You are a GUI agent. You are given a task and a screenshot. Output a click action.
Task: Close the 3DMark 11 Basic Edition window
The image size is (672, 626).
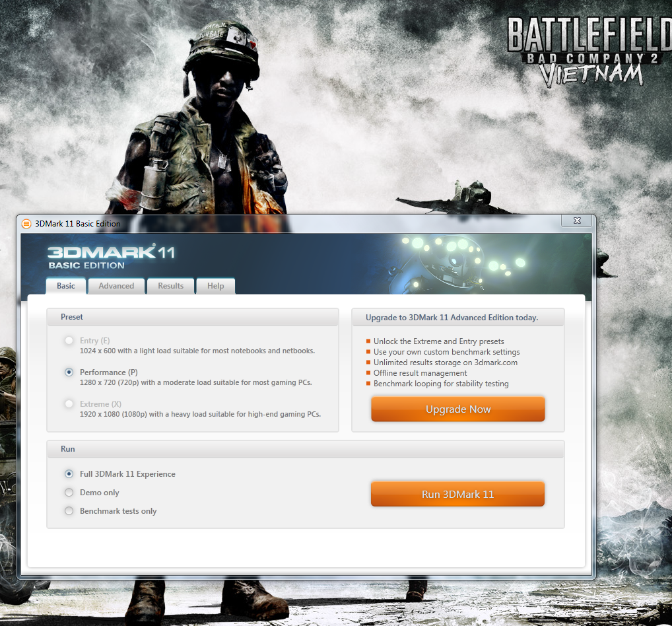[x=577, y=221]
